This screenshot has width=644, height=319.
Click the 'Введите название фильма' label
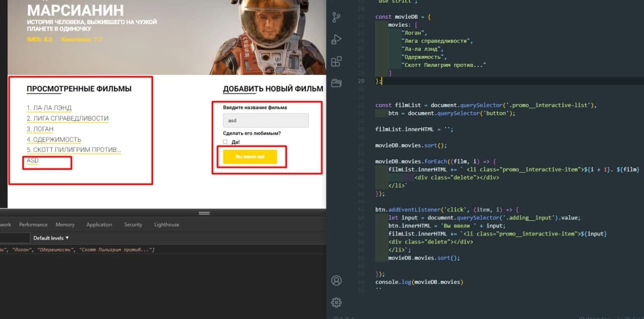click(x=255, y=108)
